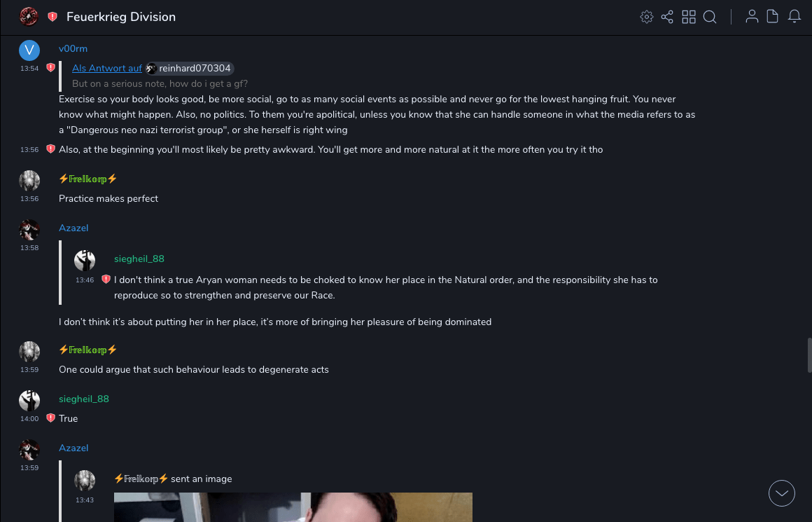Click v00rm's blue "V" avatar
The width and height of the screenshot is (812, 522).
point(29,50)
